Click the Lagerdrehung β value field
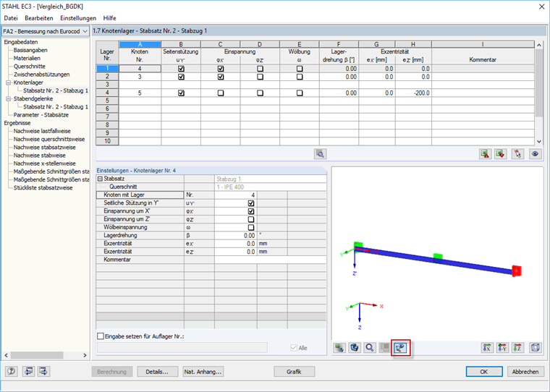Image resolution: width=550 pixels, height=392 pixels. [x=235, y=235]
